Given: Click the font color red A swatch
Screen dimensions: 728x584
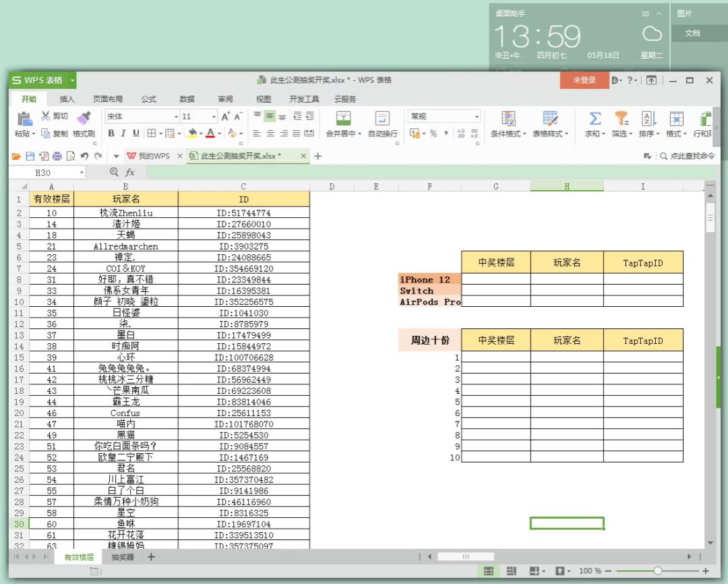Looking at the screenshot, I should click(210, 134).
